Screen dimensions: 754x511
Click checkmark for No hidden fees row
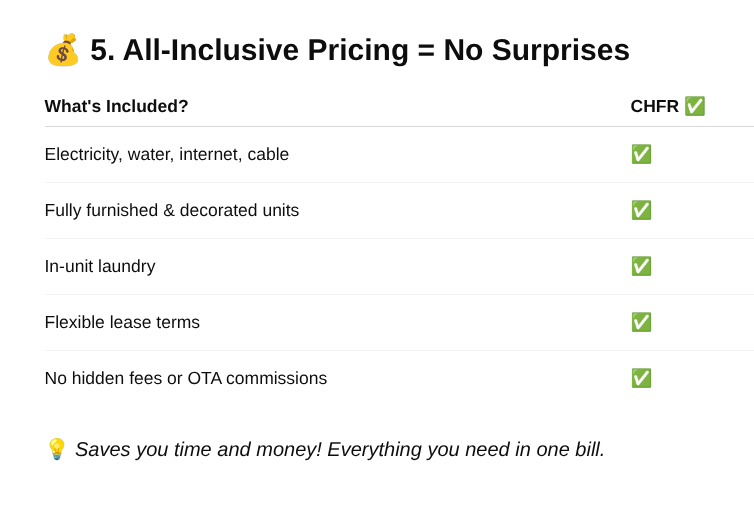[641, 378]
